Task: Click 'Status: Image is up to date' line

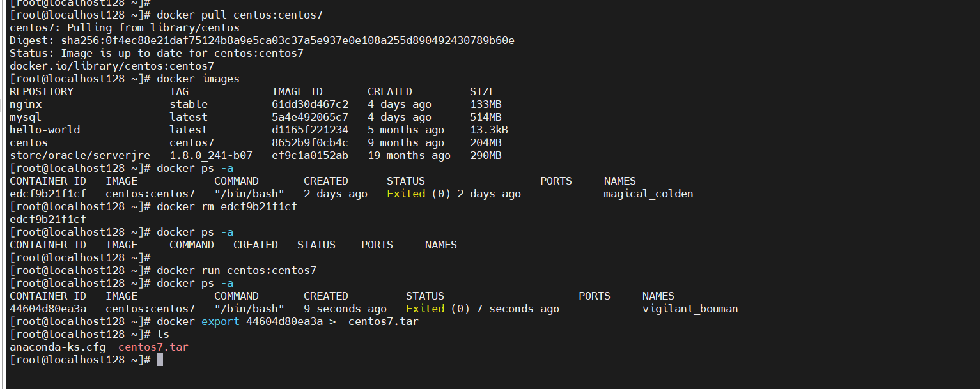Action: pos(157,53)
